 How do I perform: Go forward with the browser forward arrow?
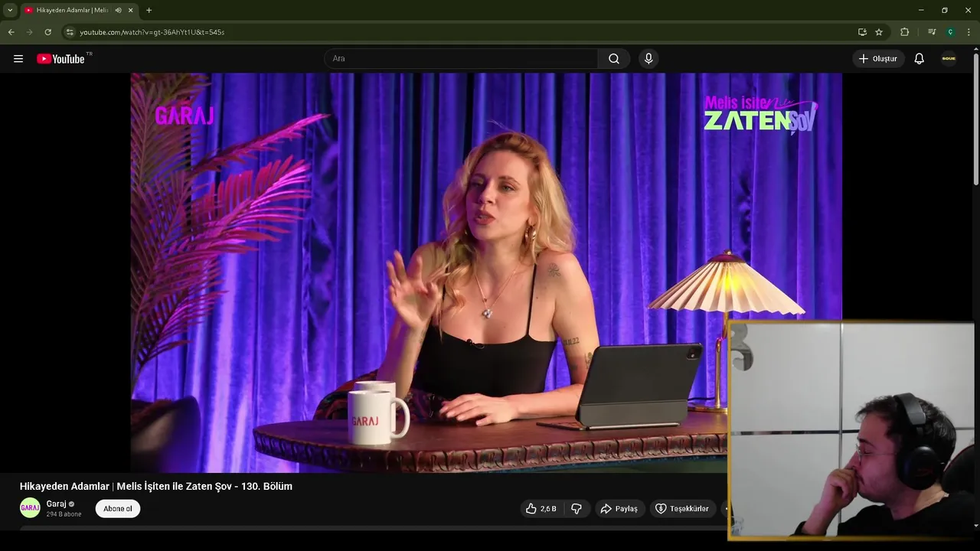pos(30,32)
